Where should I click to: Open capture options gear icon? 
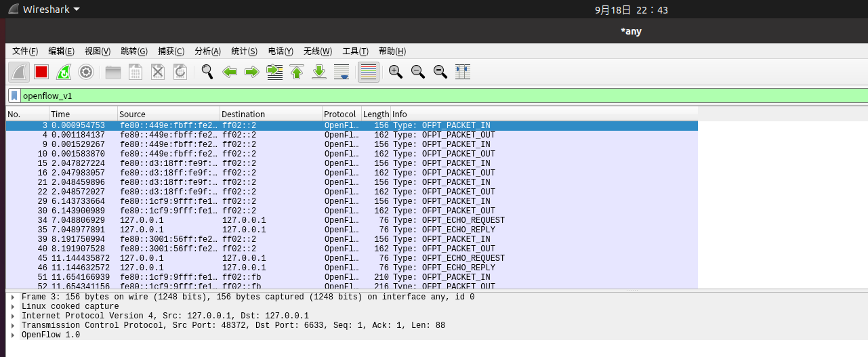(x=86, y=72)
